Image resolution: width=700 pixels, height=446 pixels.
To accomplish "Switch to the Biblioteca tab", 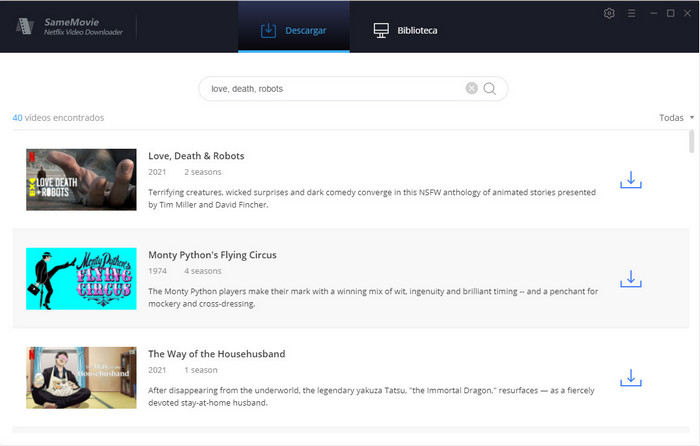I will (405, 30).
